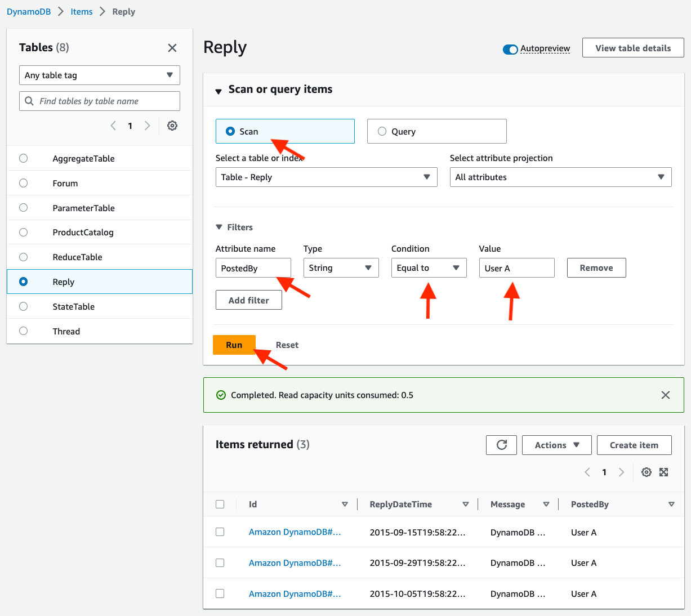Select the Forum table radio button
The height and width of the screenshot is (616, 691).
click(23, 183)
